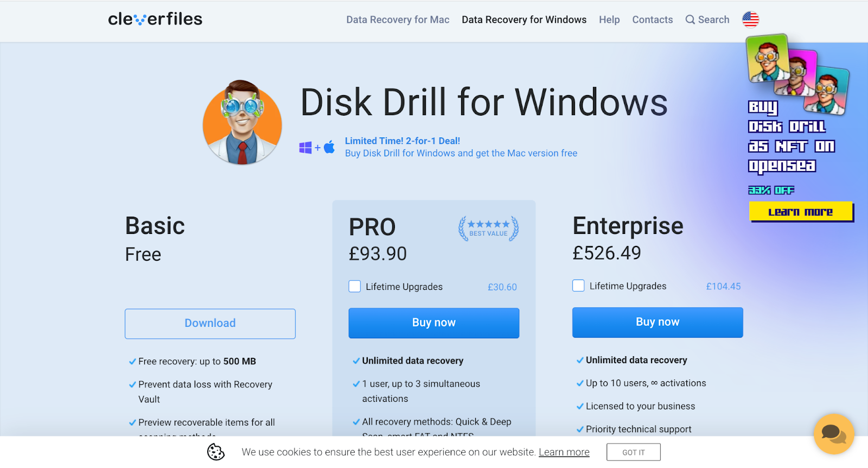Viewport: 868px width, 468px height.
Task: Click 'Priority technical support' feature
Action: click(x=639, y=429)
